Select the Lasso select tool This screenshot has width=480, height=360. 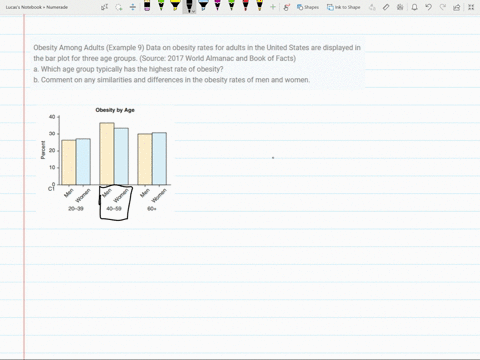[x=118, y=7]
